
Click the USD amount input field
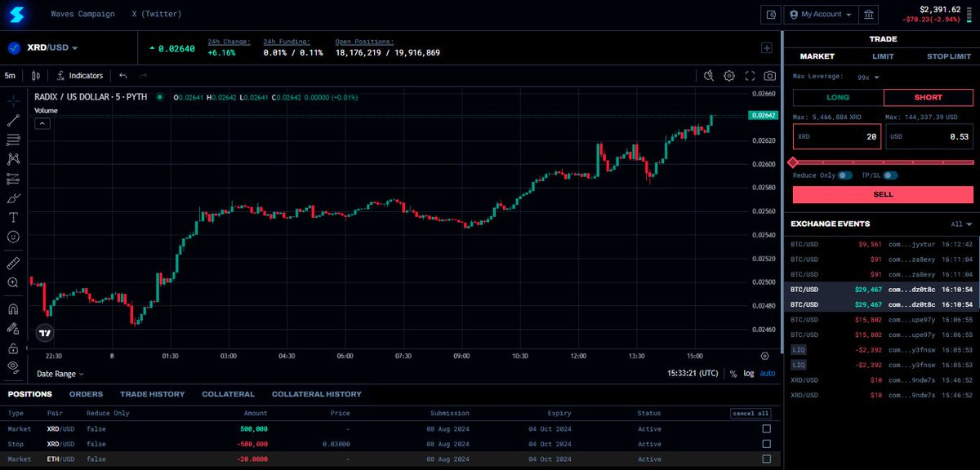coord(929,136)
